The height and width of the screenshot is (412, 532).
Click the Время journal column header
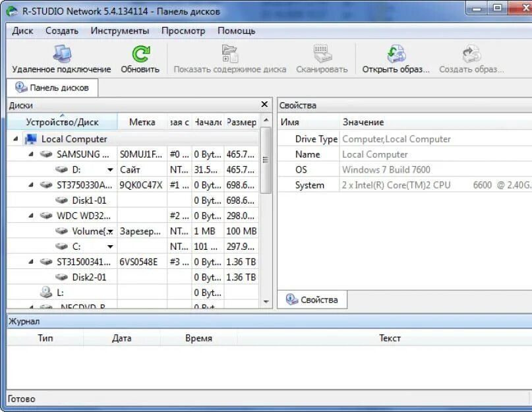click(198, 338)
